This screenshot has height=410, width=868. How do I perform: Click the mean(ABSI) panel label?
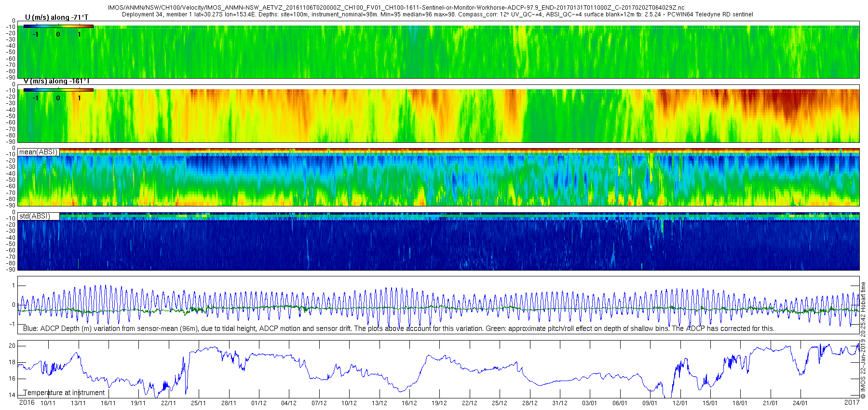(x=39, y=152)
